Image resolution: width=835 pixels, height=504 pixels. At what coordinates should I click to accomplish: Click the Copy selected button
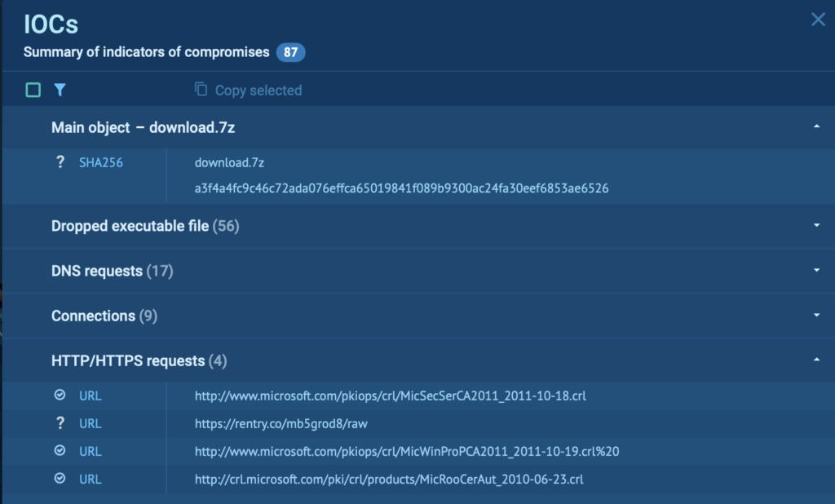(258, 90)
